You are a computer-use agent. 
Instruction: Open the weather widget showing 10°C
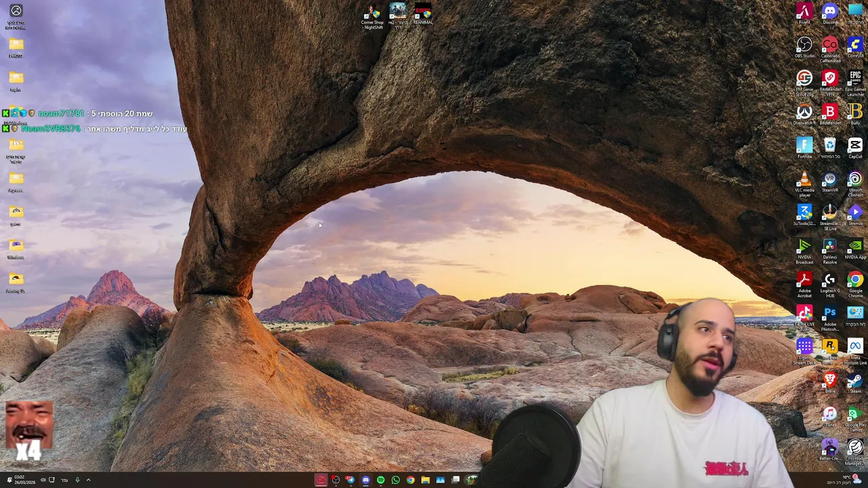[843, 480]
